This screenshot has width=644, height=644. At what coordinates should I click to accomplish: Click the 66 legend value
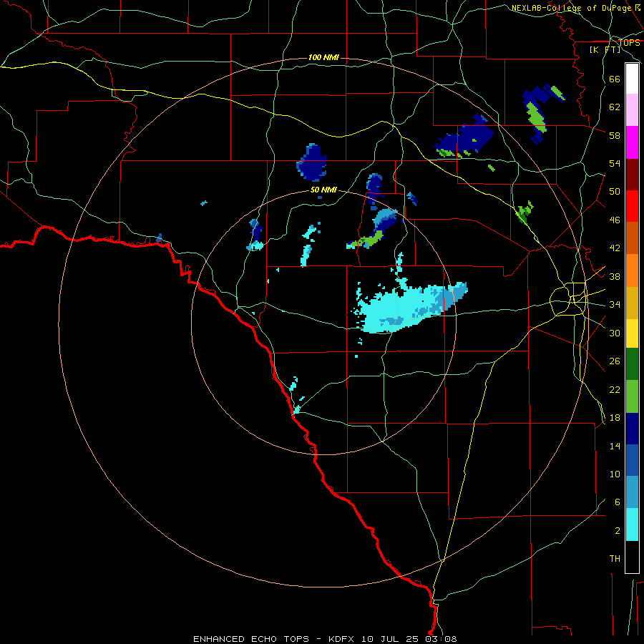pyautogui.click(x=615, y=79)
